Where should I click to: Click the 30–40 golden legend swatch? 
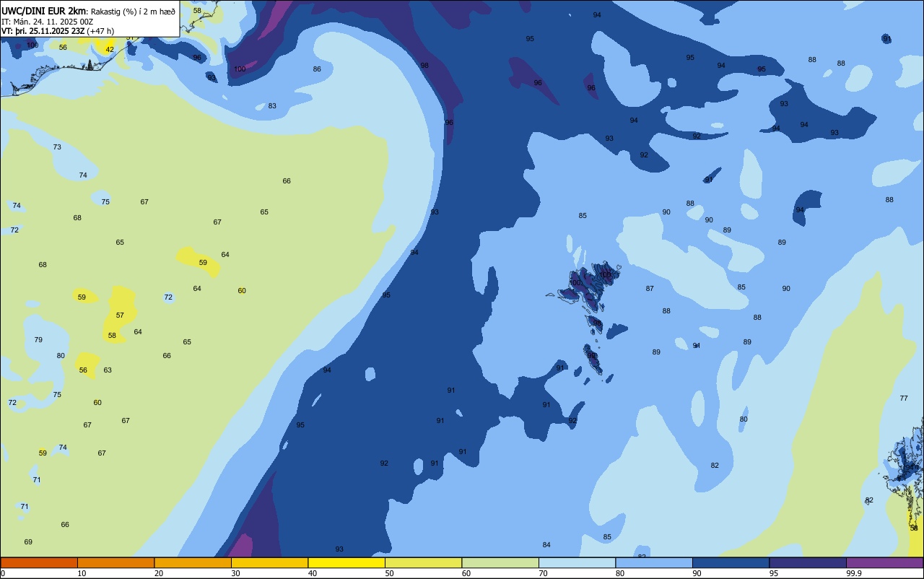click(269, 562)
